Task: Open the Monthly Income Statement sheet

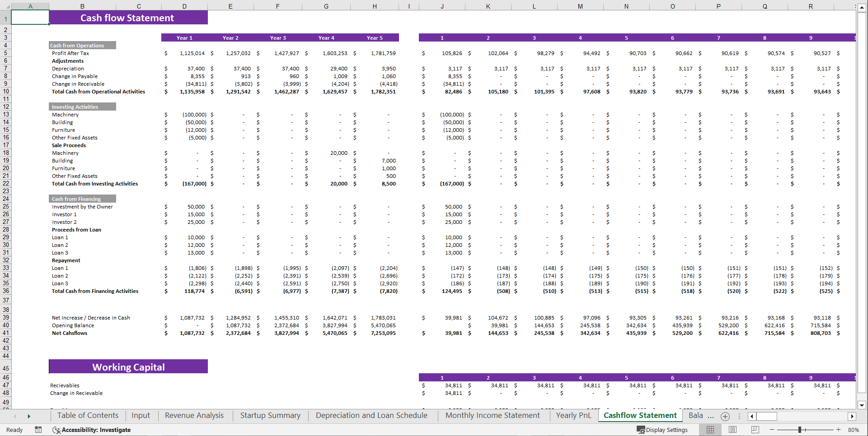Action: [493, 415]
